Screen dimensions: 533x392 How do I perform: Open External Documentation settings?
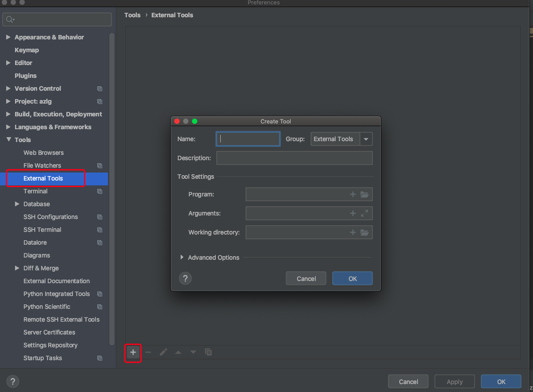pos(57,281)
